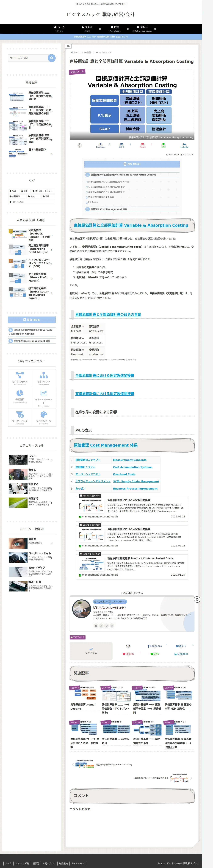Image resolution: width=213 pixels, height=868 pixels.
Task: Open author's feedly icon in profile
Action: pos(107,626)
